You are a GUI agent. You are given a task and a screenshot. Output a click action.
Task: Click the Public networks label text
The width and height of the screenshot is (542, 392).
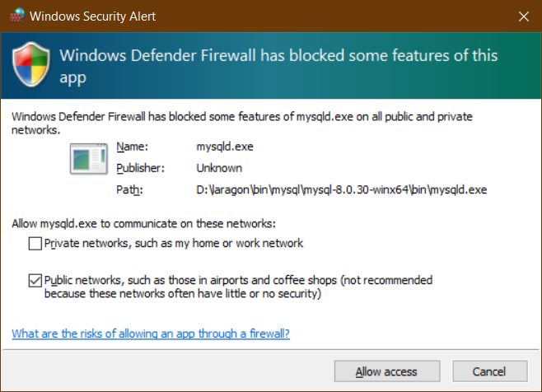(238, 287)
